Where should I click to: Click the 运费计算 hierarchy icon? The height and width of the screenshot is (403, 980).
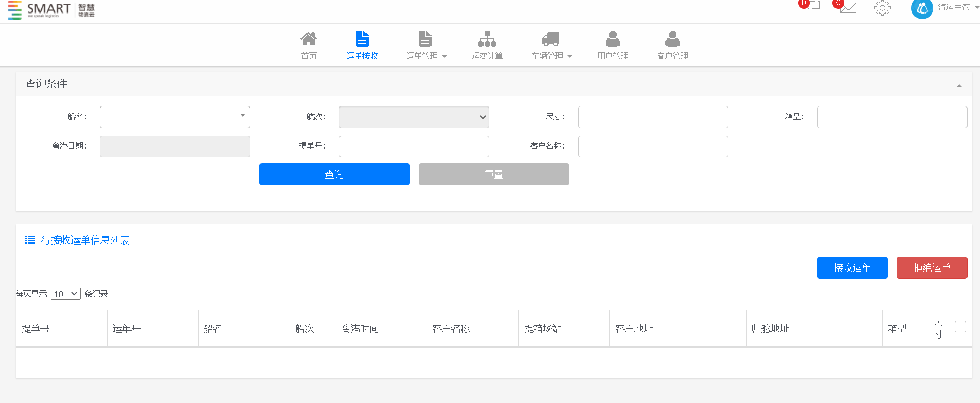pos(487,39)
